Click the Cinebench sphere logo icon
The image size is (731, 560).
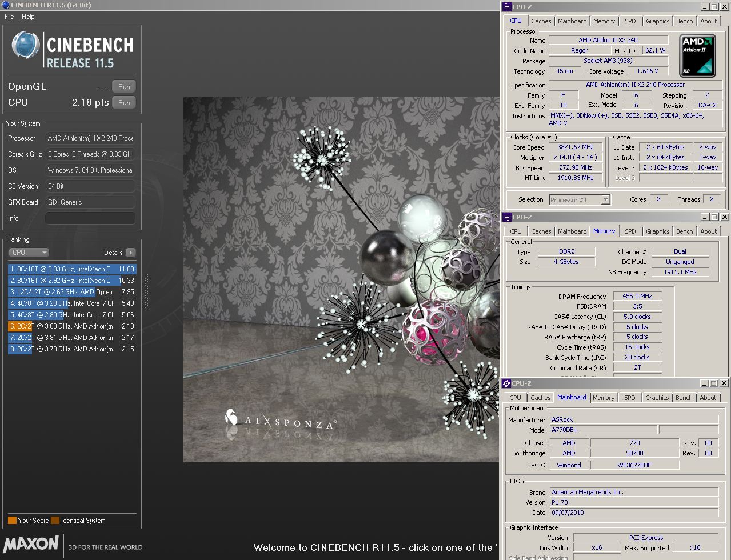25,45
